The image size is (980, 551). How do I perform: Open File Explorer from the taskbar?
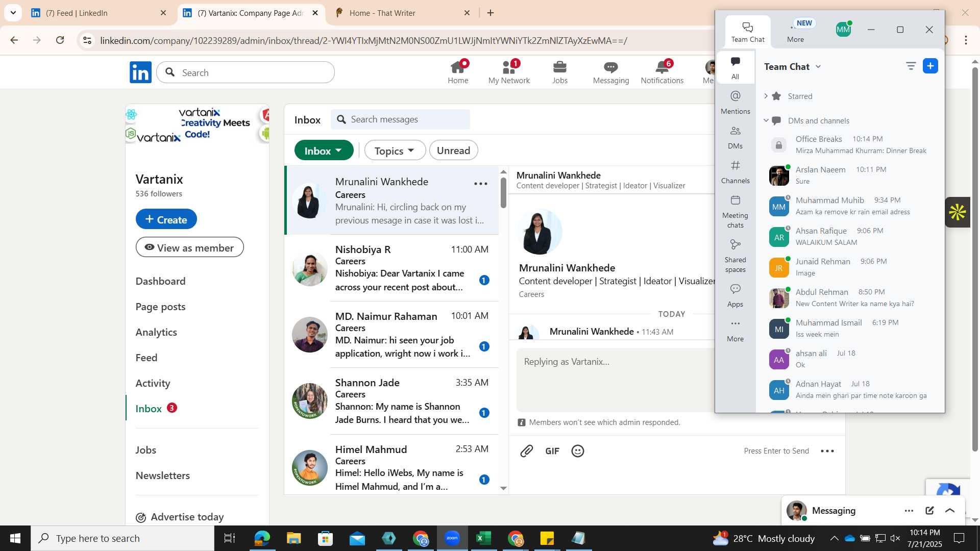pyautogui.click(x=293, y=538)
